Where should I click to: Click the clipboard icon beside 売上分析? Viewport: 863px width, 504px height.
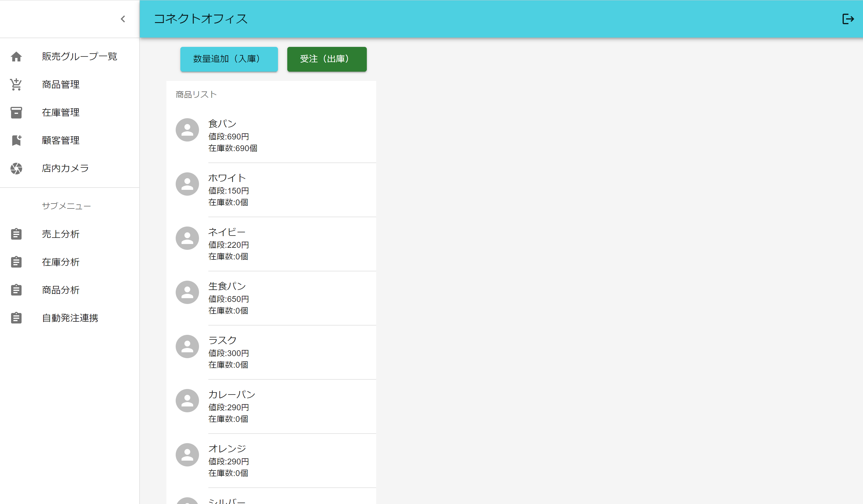click(x=16, y=234)
